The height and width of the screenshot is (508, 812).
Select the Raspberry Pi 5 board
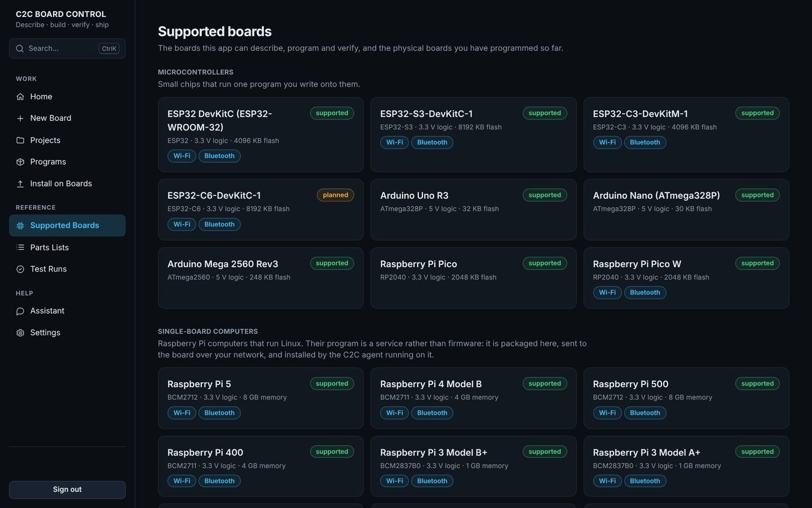pos(261,398)
